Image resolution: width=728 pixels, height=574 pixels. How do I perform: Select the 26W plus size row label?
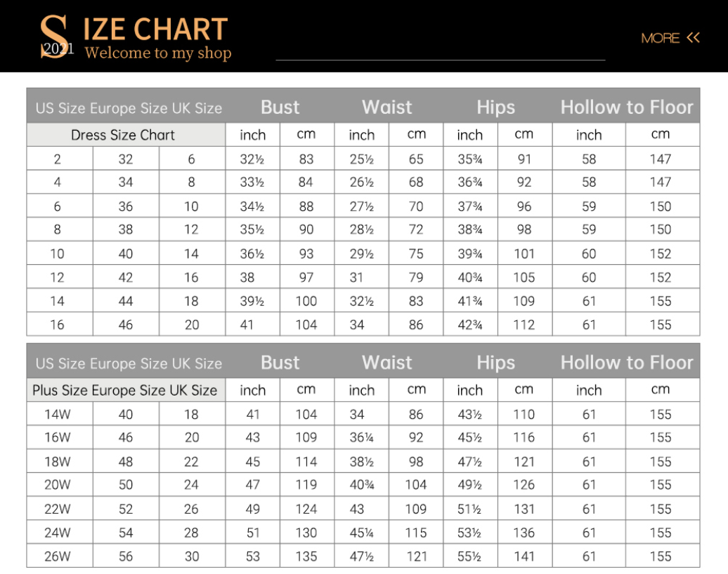pos(58,556)
